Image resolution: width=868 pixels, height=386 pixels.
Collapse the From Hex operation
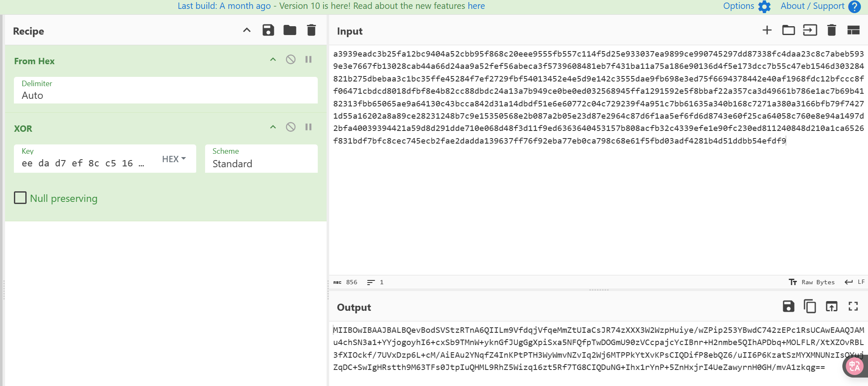pos(273,60)
